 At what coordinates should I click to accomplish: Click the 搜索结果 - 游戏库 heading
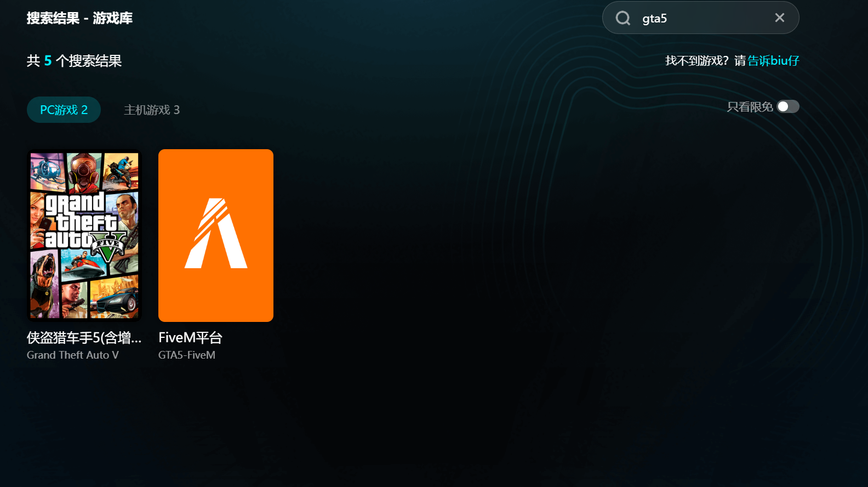pos(80,18)
